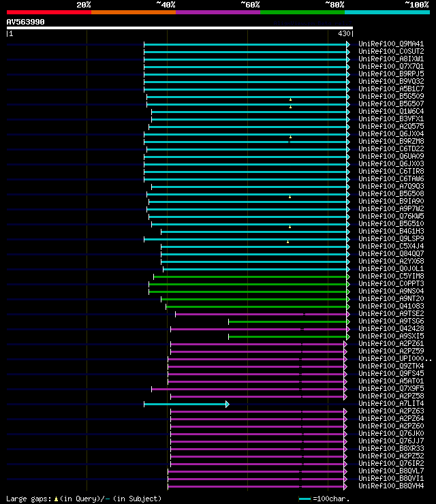Click the orange ~40% identity legend segment

click(x=134, y=12)
